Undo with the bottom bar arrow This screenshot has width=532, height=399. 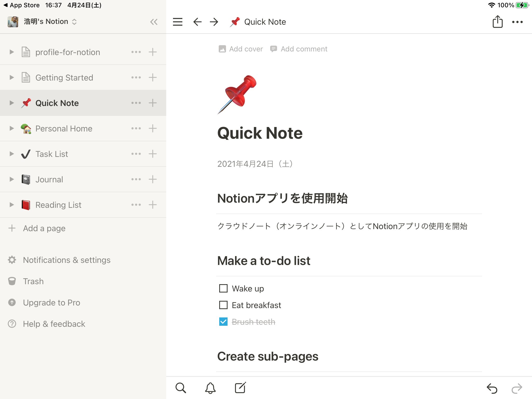pos(492,388)
